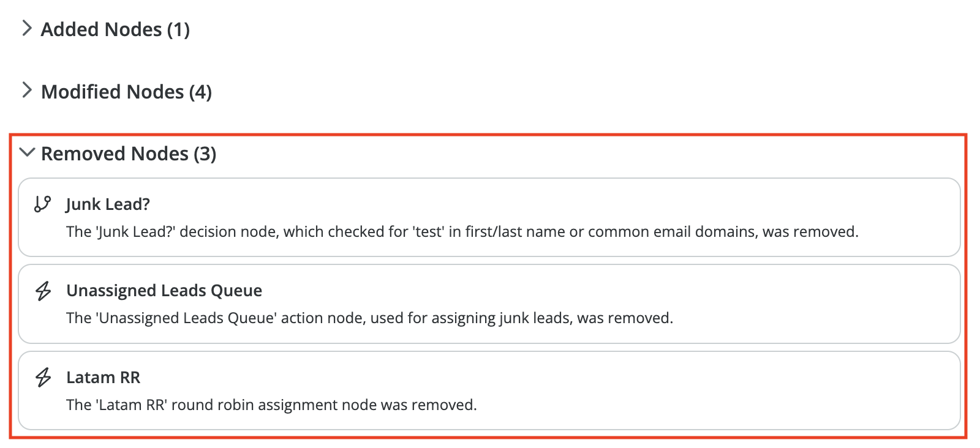980x448 pixels.
Task: Click the Added Nodes (1) heading
Action: pyautogui.click(x=115, y=29)
